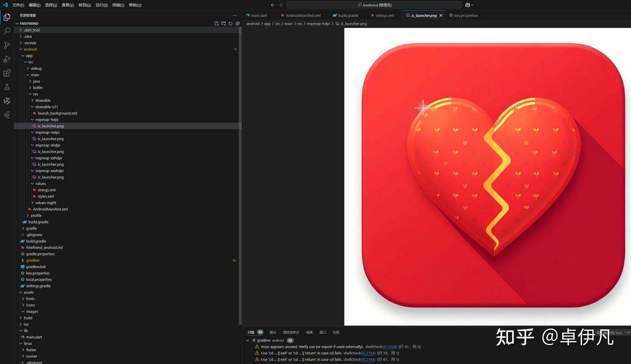
Task: Open the 选择 (Selection) menu
Action: click(51, 5)
